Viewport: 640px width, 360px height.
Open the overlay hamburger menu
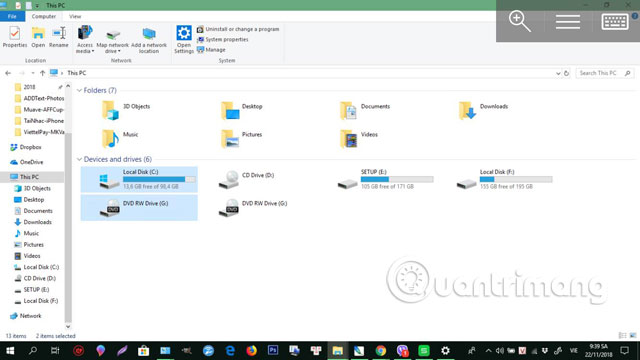[x=568, y=22]
